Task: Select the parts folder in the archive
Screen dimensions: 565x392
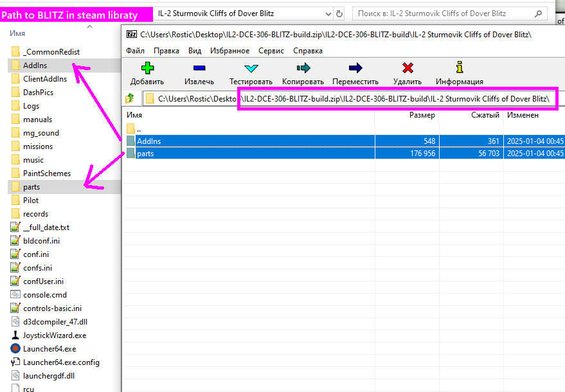Action: tap(145, 154)
